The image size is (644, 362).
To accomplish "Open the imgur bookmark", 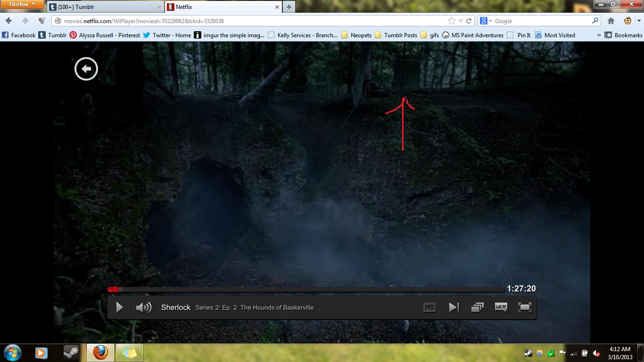I will [229, 35].
